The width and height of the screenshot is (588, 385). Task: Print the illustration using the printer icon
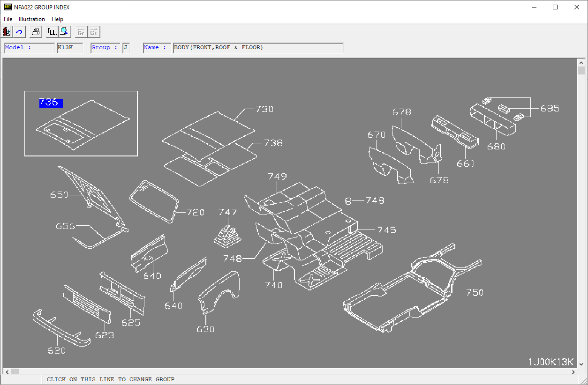coord(36,32)
